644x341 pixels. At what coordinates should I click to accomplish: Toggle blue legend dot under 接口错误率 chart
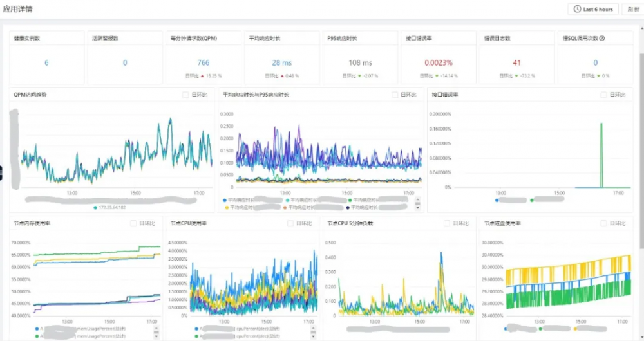tap(497, 200)
